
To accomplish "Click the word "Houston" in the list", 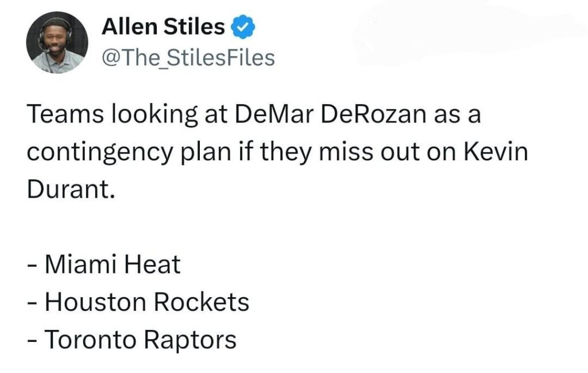I will pyautogui.click(x=93, y=302).
